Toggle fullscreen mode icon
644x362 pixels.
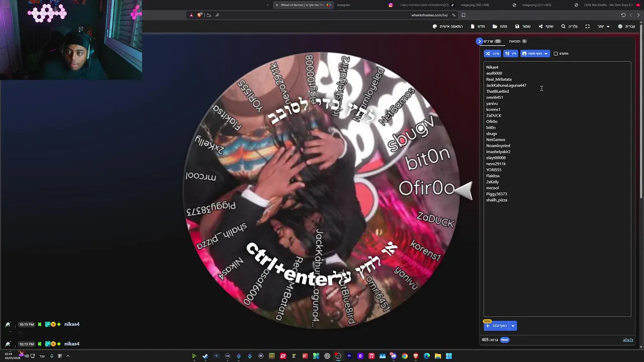point(587,27)
